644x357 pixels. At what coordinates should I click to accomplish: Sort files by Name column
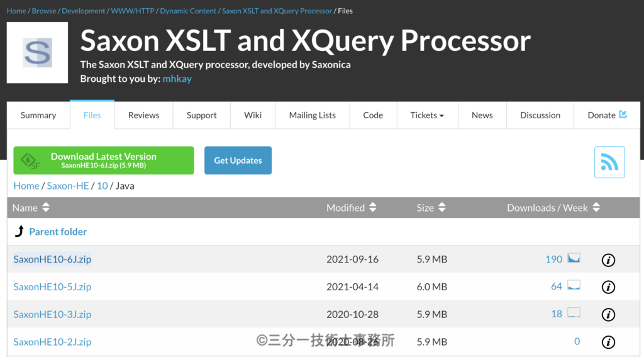pyautogui.click(x=31, y=208)
